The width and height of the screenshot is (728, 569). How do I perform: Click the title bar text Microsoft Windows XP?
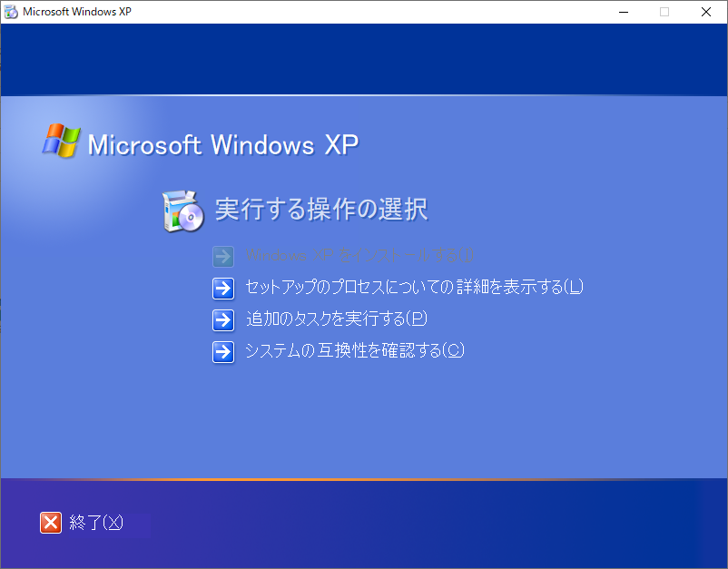(x=77, y=12)
